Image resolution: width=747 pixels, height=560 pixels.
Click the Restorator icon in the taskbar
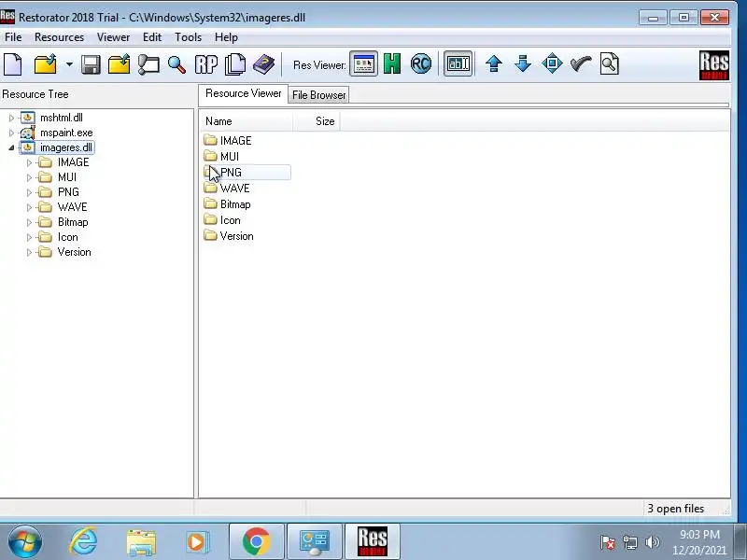(372, 541)
